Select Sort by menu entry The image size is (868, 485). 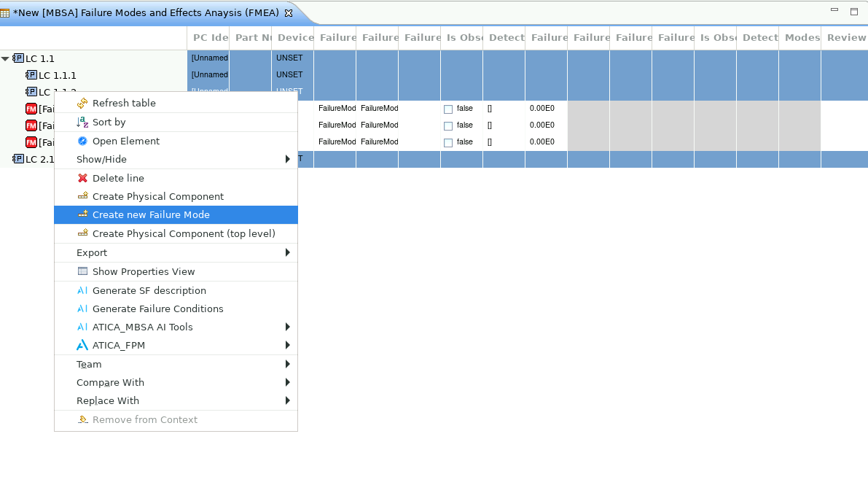[176, 122]
